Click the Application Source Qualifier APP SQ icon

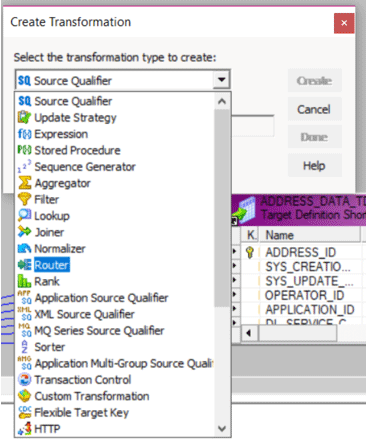tap(24, 297)
